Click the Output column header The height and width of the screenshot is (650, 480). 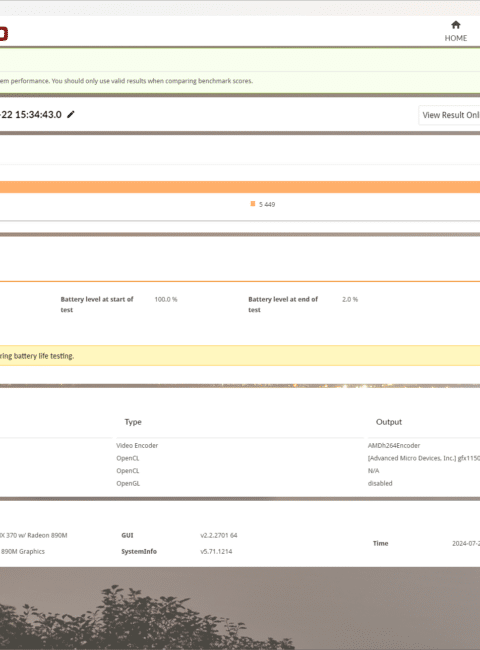point(389,422)
